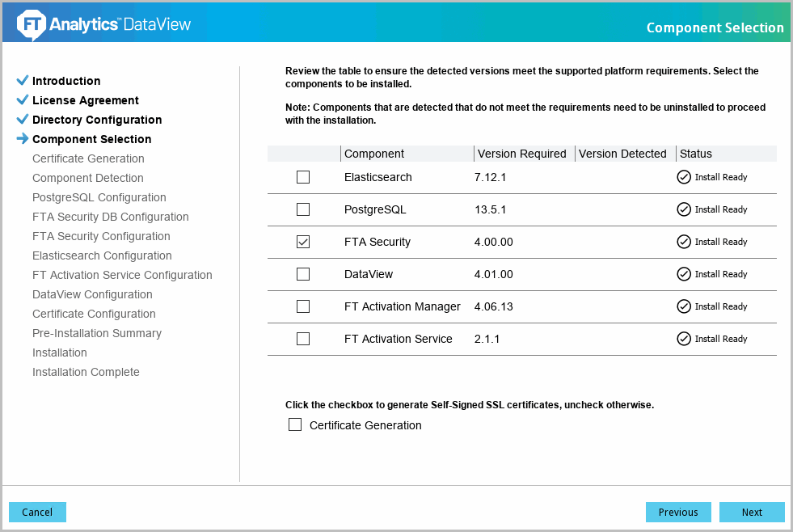
Task: Click FT Activation Manager status check icon
Action: pyautogui.click(x=684, y=306)
